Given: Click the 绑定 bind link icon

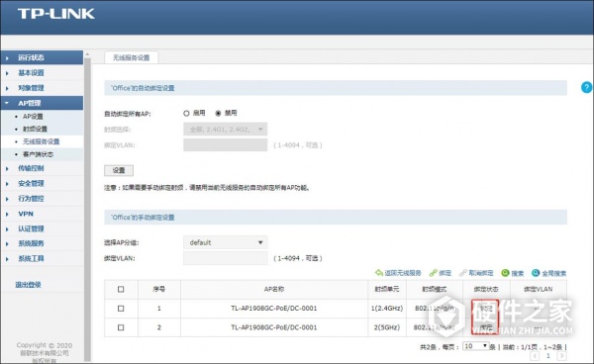Looking at the screenshot, I should 434,273.
